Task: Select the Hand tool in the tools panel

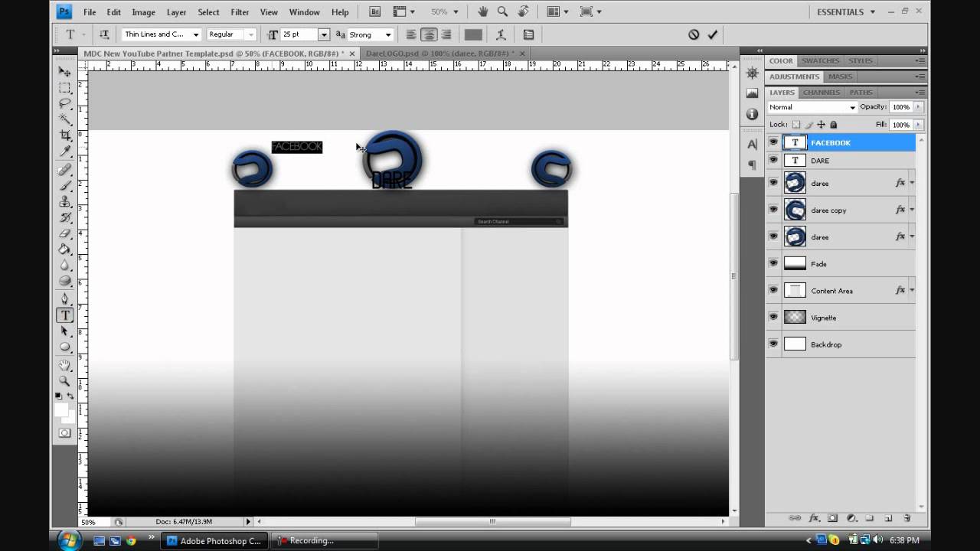Action: click(65, 365)
